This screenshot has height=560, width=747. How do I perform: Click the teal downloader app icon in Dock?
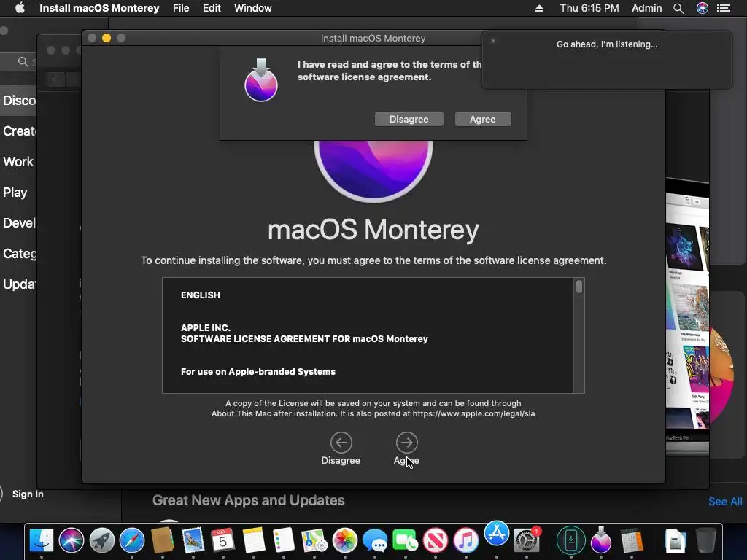click(x=570, y=540)
